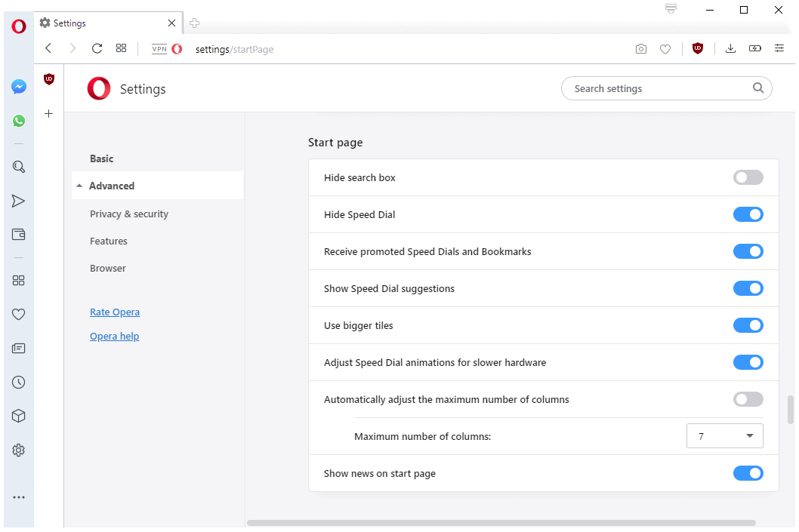Open WhatsApp in the sidebar
Viewport: 799px width, 532px height.
18,120
